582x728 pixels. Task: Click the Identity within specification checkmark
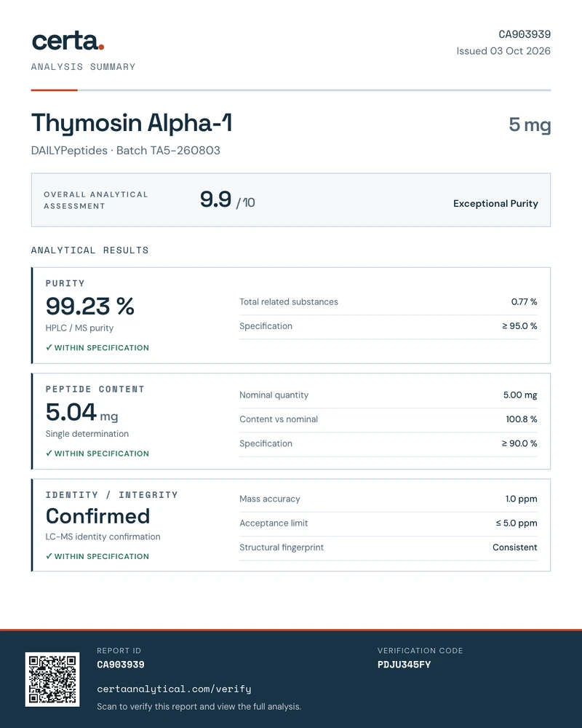tap(49, 556)
